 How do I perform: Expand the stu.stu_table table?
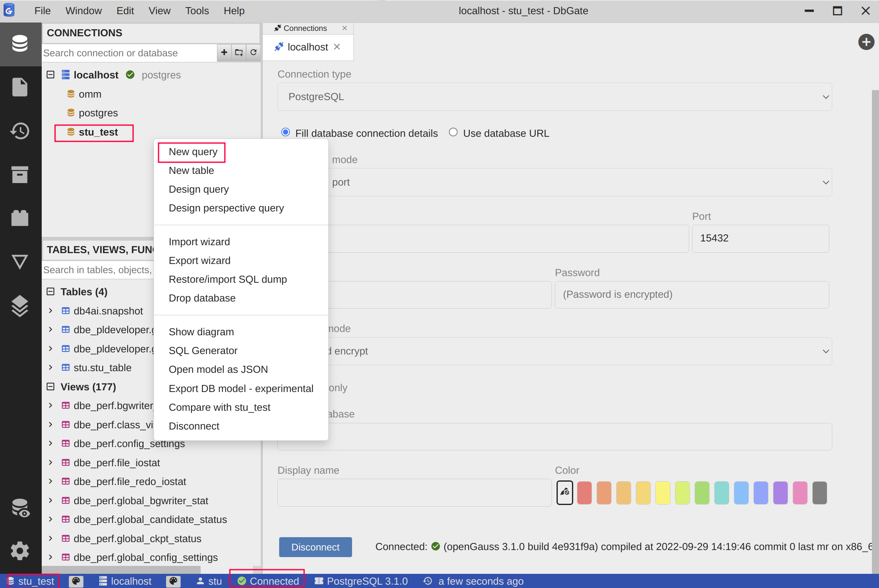point(50,367)
